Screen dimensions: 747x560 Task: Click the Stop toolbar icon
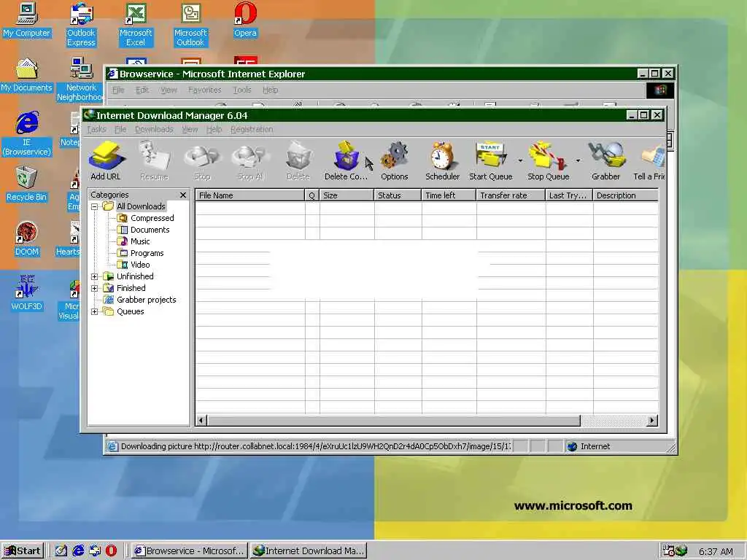[x=202, y=161]
